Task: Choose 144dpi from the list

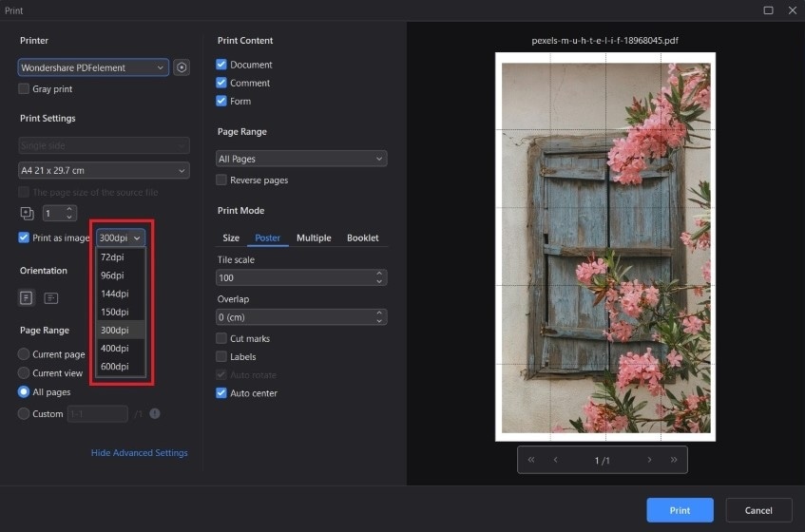Action: click(121, 294)
